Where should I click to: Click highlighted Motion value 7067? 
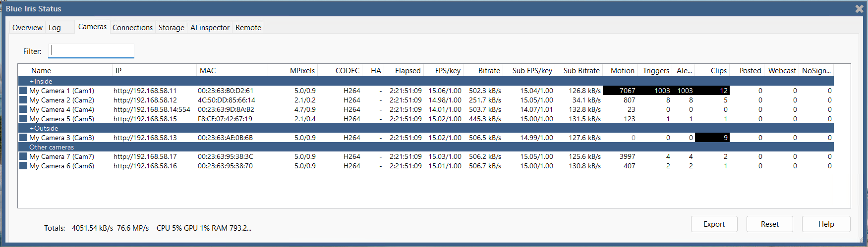[627, 91]
